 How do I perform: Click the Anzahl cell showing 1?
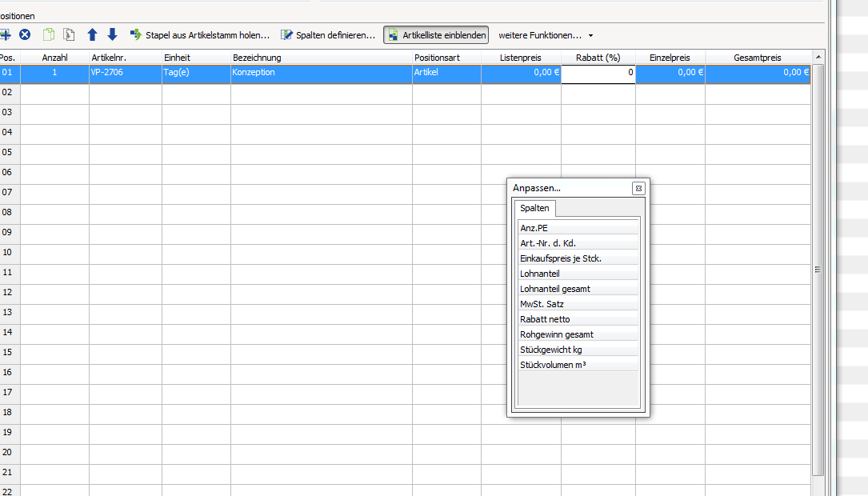pos(55,73)
